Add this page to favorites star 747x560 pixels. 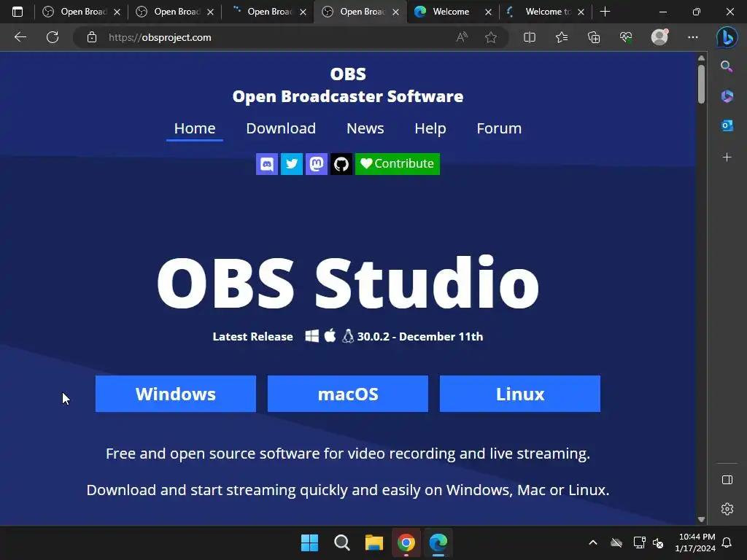491,37
